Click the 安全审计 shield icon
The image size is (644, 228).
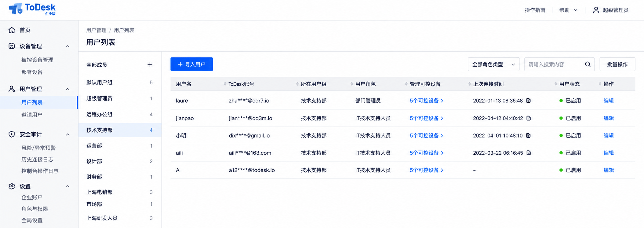coord(12,134)
